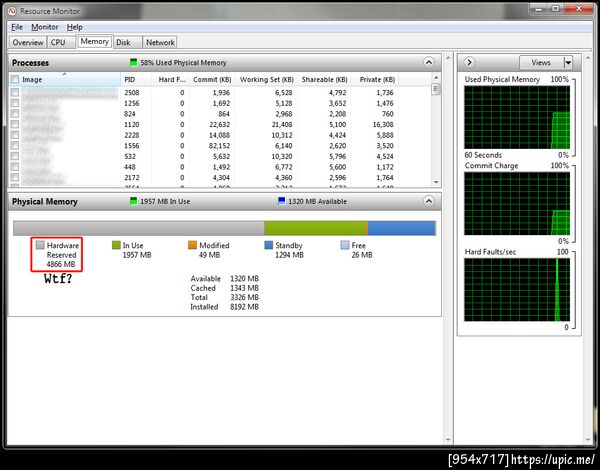600x470 pixels.
Task: Sort by Commit (KB) column header
Action: point(212,80)
